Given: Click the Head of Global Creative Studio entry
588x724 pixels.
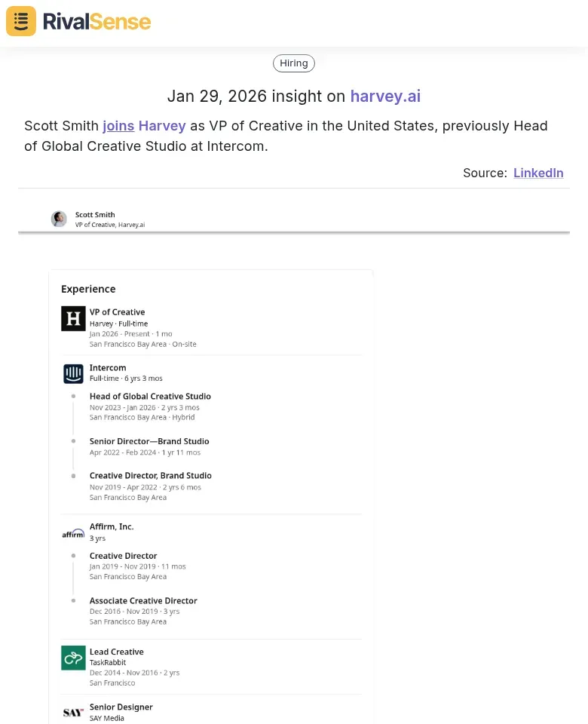Looking at the screenshot, I should (150, 396).
